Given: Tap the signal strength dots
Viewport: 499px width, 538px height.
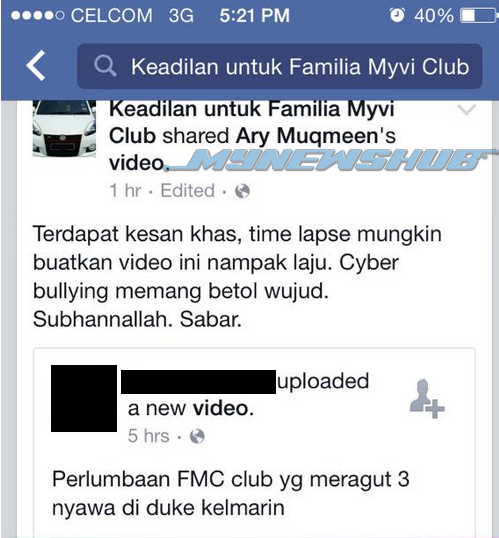Looking at the screenshot, I should coord(37,15).
